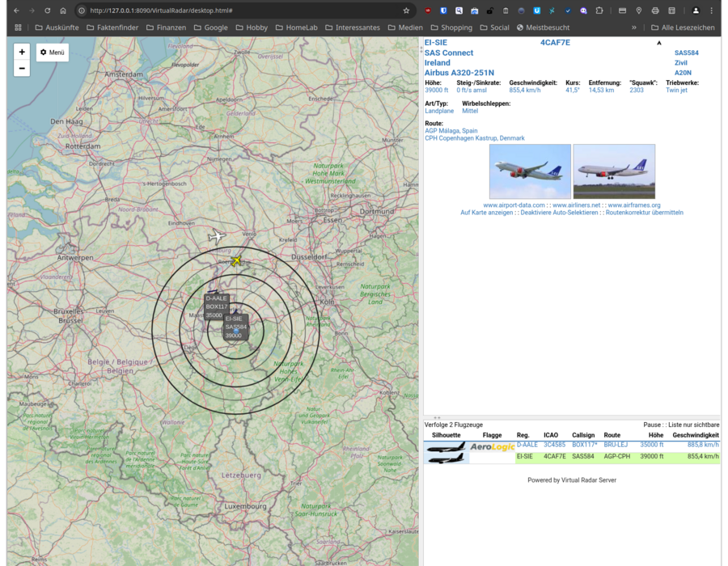Image resolution: width=728 pixels, height=566 pixels.
Task: Select the D-AALE row silhouette icon
Action: pyautogui.click(x=447, y=447)
